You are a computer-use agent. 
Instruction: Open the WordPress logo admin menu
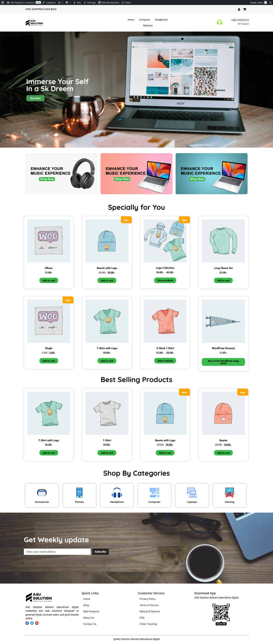pos(3,3)
